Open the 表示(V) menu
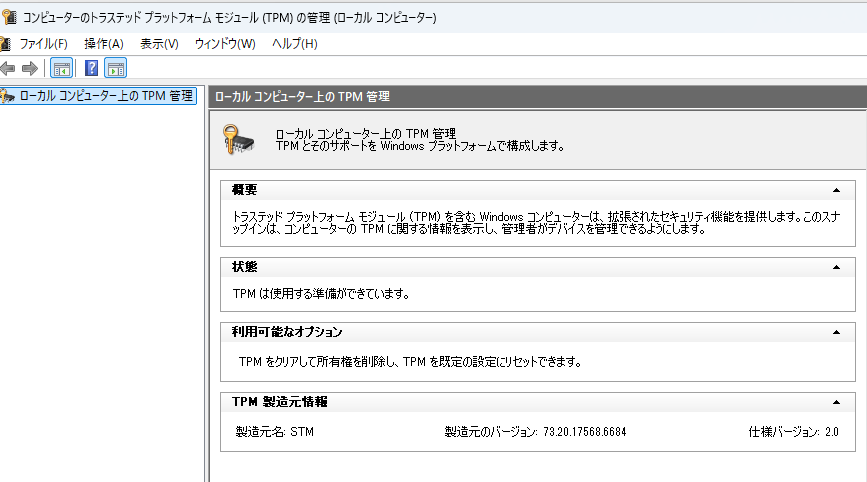867x482 pixels. [x=159, y=44]
